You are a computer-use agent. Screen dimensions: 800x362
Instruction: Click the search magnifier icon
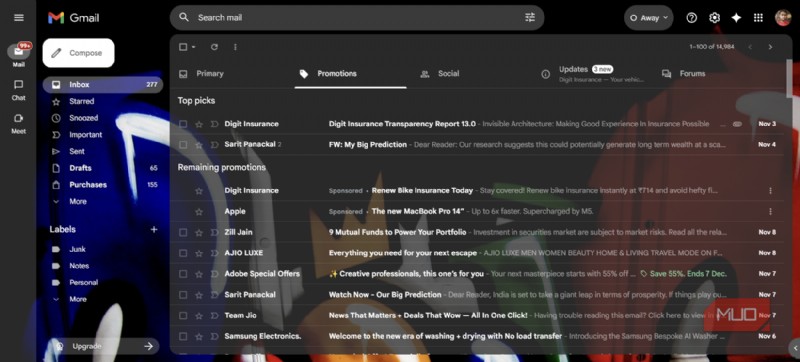click(184, 17)
